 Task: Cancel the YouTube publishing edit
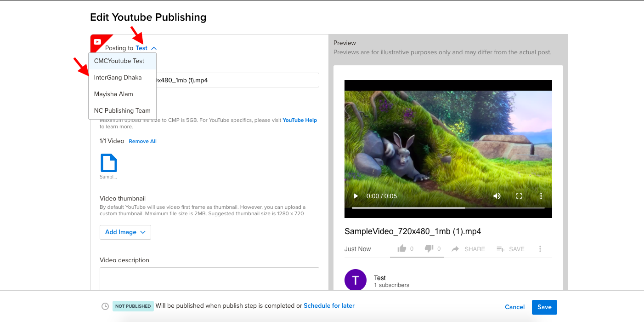tap(514, 307)
